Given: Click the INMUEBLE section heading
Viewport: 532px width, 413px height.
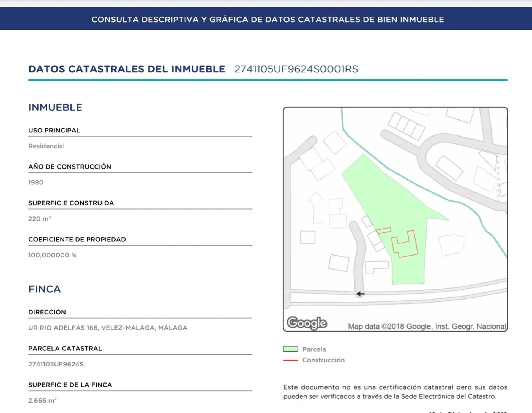Looking at the screenshot, I should pyautogui.click(x=55, y=107).
